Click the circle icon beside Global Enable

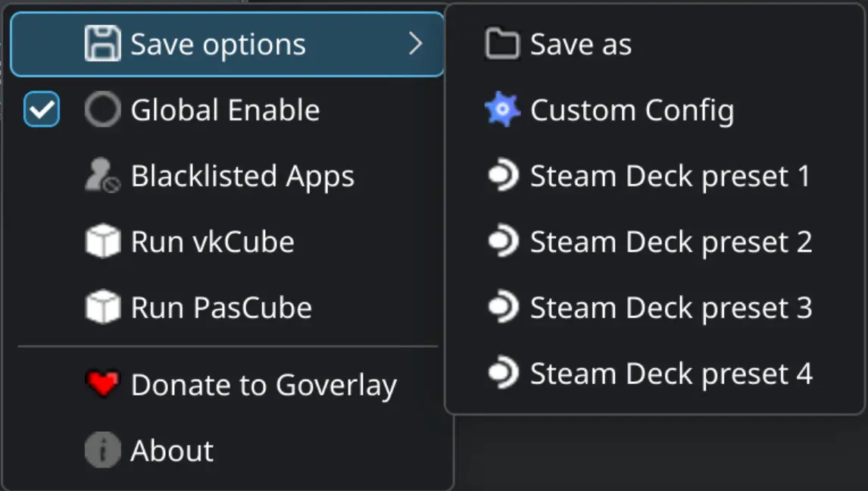(102, 111)
